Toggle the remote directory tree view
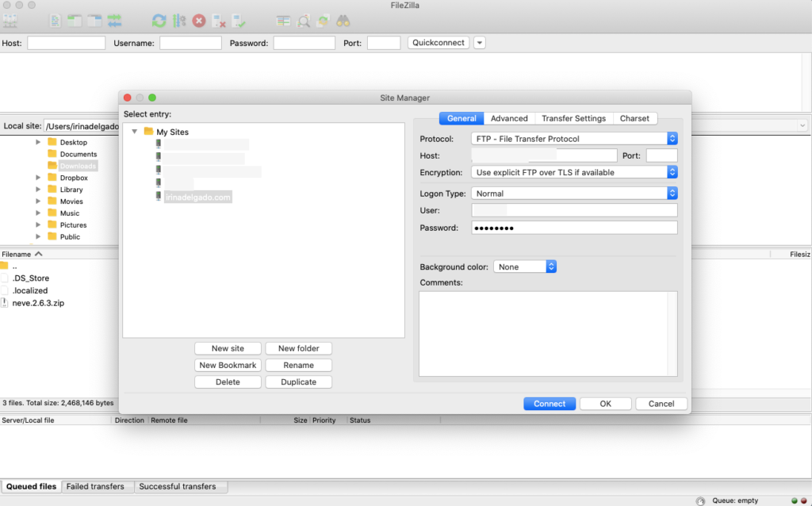 pos(94,21)
